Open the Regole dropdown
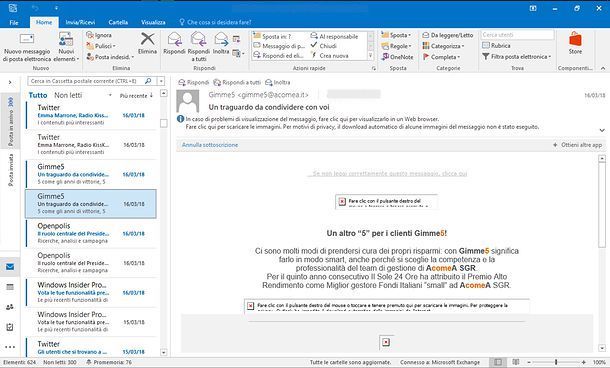This screenshot has width=610, height=368. 396,46
